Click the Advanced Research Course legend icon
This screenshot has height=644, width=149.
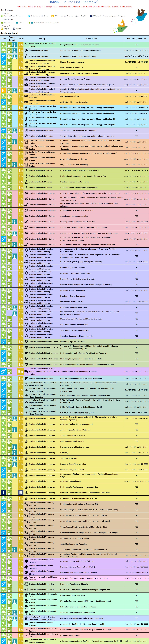tap(2, 16)
